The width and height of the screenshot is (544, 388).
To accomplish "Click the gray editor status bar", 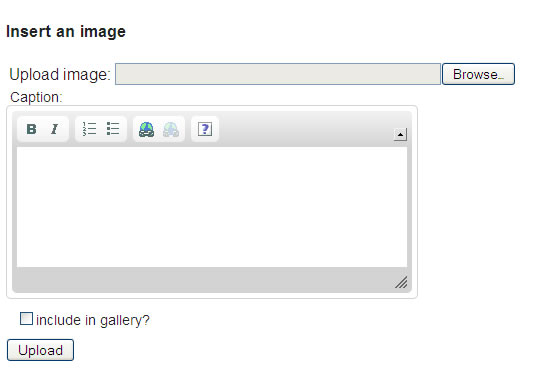I will (205, 280).
